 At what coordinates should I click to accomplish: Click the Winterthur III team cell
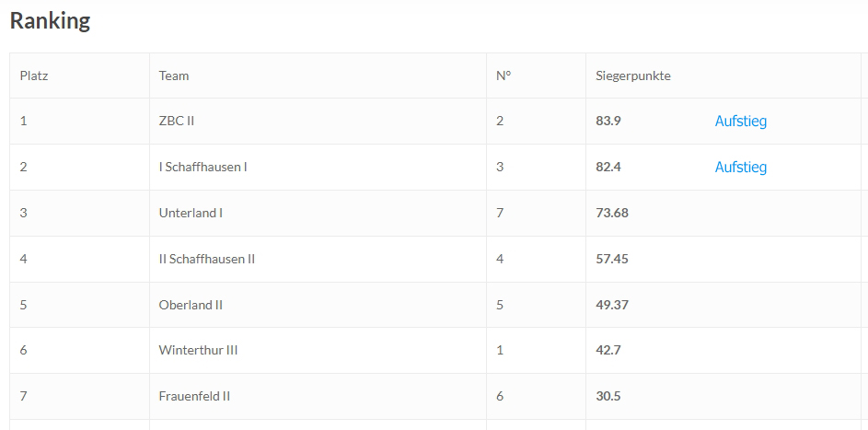(198, 350)
